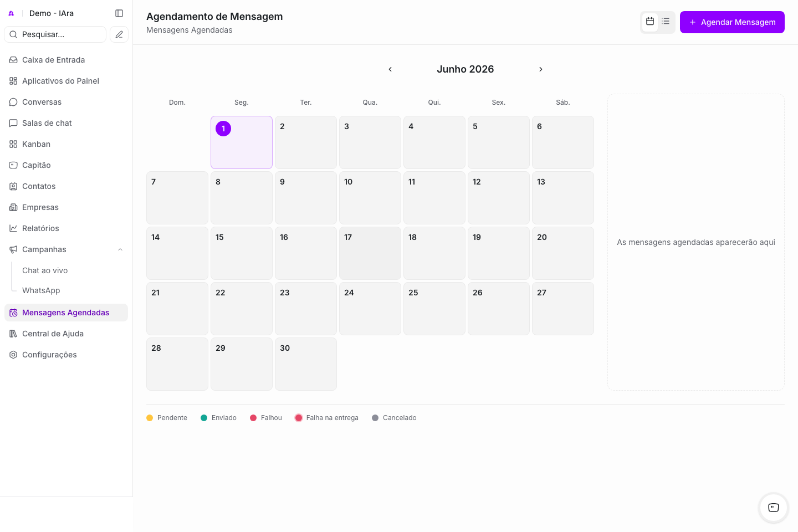The height and width of the screenshot is (532, 798).
Task: Click Pendente yellow legend dot
Action: [150, 418]
